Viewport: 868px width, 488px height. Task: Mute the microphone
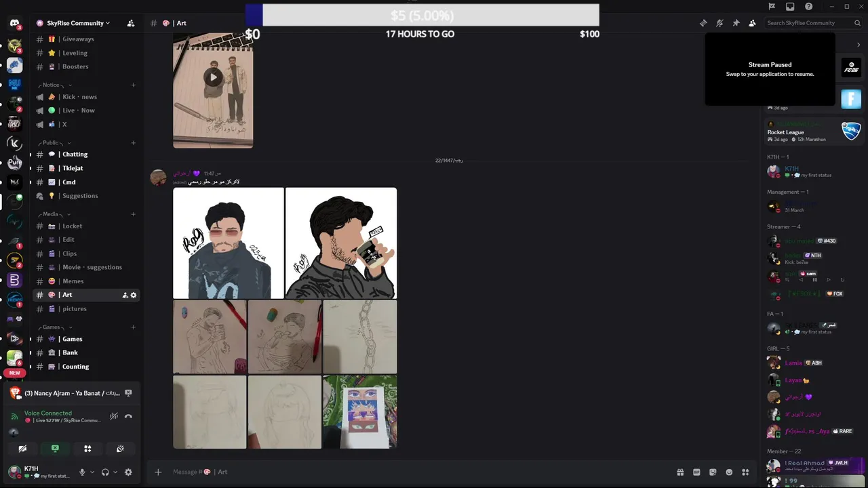(83, 472)
